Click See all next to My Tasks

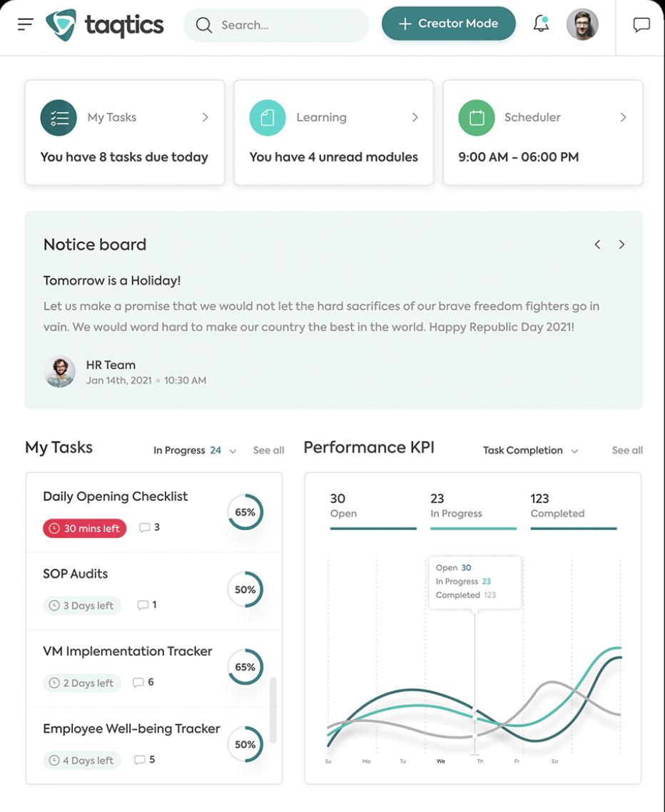[x=268, y=450]
